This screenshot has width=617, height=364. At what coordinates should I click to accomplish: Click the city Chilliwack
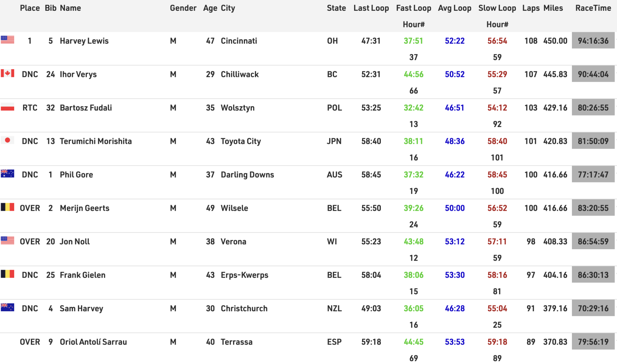pyautogui.click(x=240, y=74)
